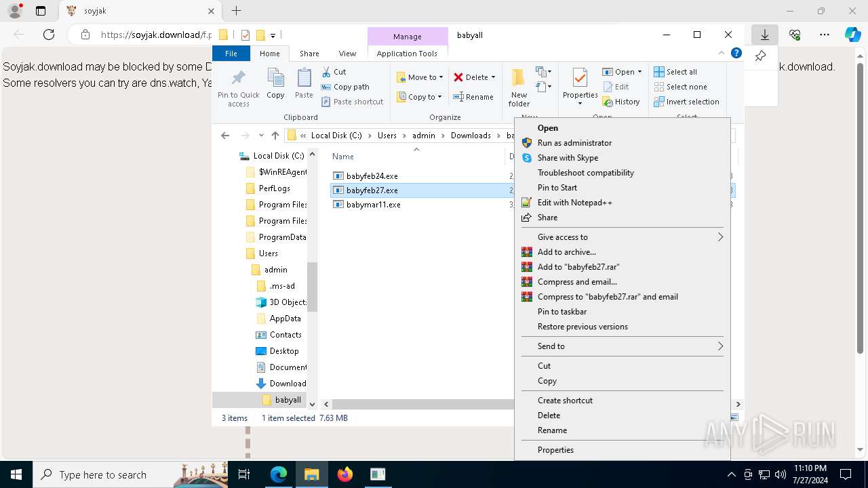
Task: Collapse the Explorer ribbon chevron
Action: (x=722, y=53)
